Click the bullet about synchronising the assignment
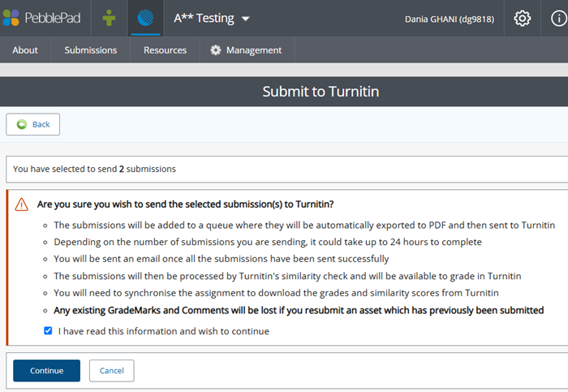Image resolution: width=568 pixels, height=392 pixels. [x=276, y=293]
